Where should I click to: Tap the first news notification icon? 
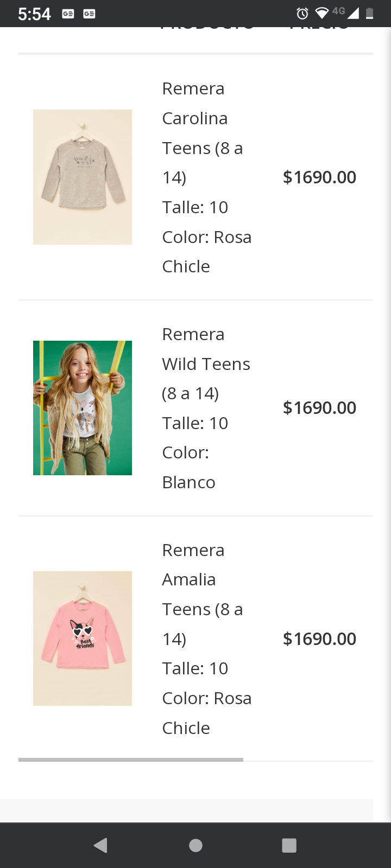[x=68, y=14]
